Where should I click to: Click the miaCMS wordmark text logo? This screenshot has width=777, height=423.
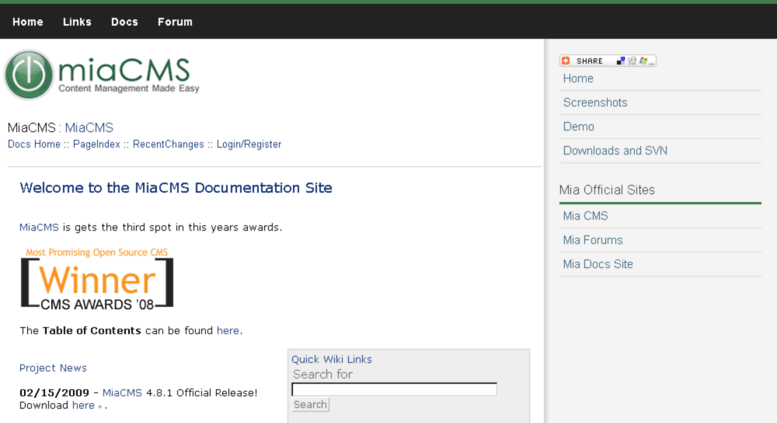pyautogui.click(x=124, y=69)
